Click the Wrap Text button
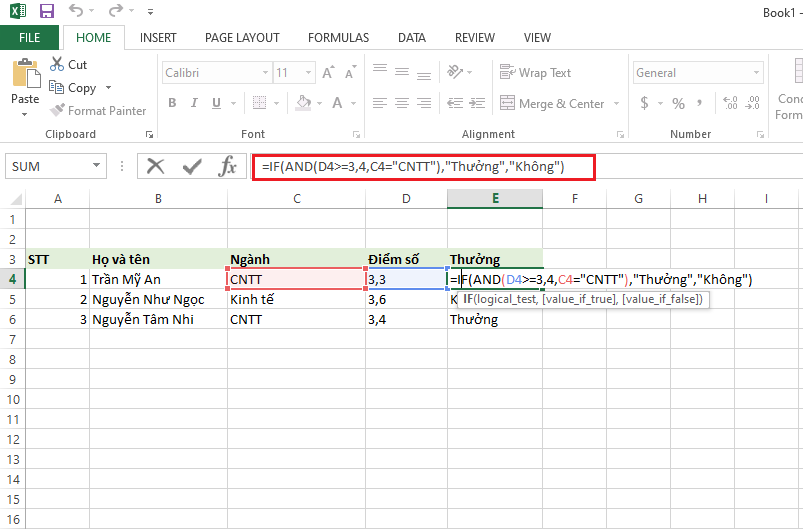Viewport: 803px width, 529px height. [535, 73]
